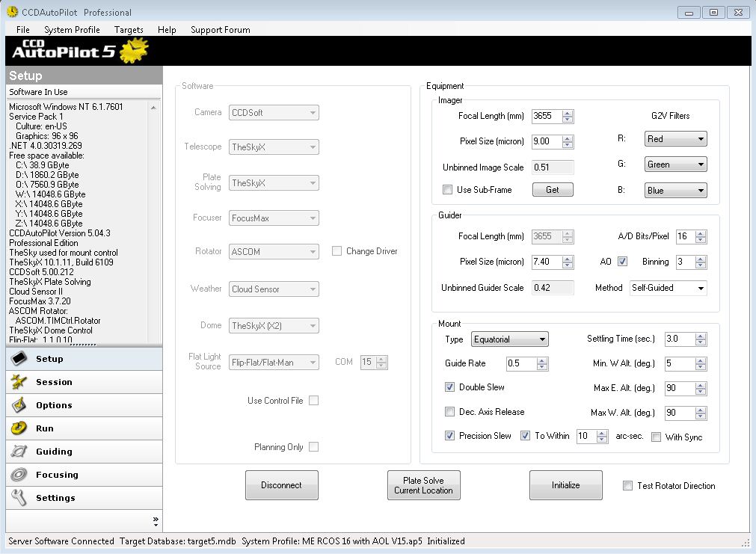
Task: Open the Telescope software dropdown
Action: [274, 147]
